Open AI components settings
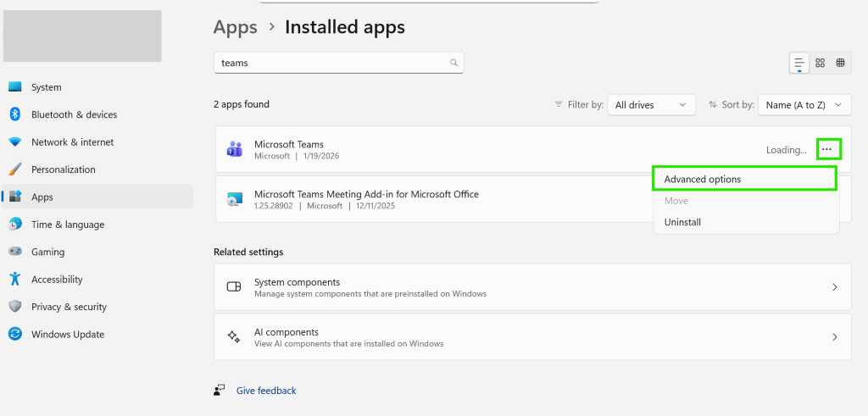Screen dimensions: 868x416 pyautogui.click(x=532, y=337)
